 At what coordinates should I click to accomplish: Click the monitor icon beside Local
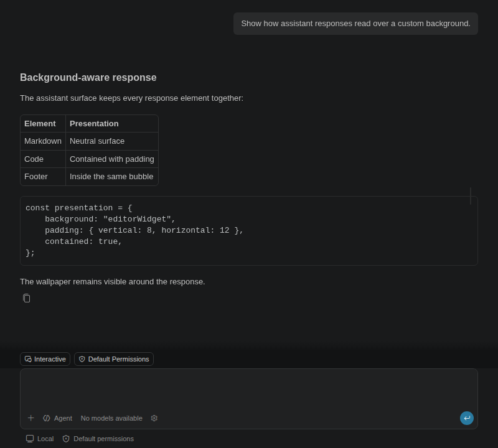coord(30,439)
